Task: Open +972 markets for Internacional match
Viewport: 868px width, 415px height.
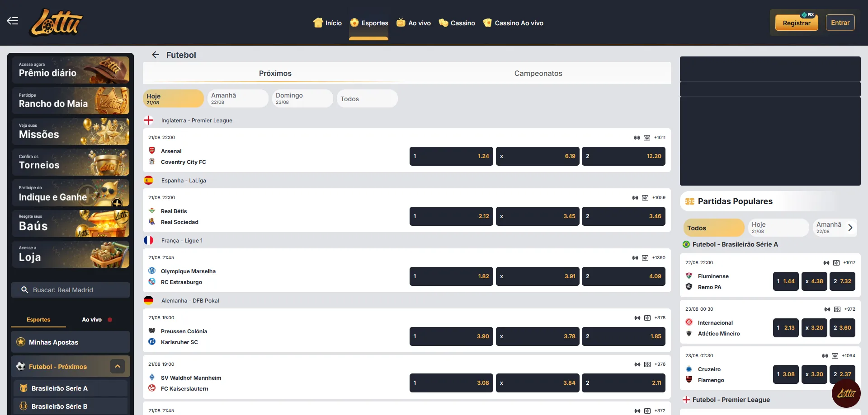Action: pyautogui.click(x=850, y=309)
